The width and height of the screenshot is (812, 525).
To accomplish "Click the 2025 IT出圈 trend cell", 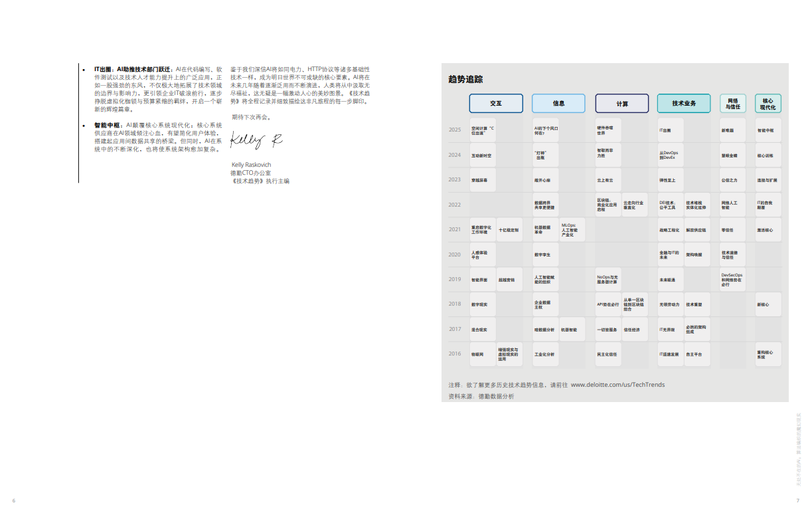I will (671, 130).
